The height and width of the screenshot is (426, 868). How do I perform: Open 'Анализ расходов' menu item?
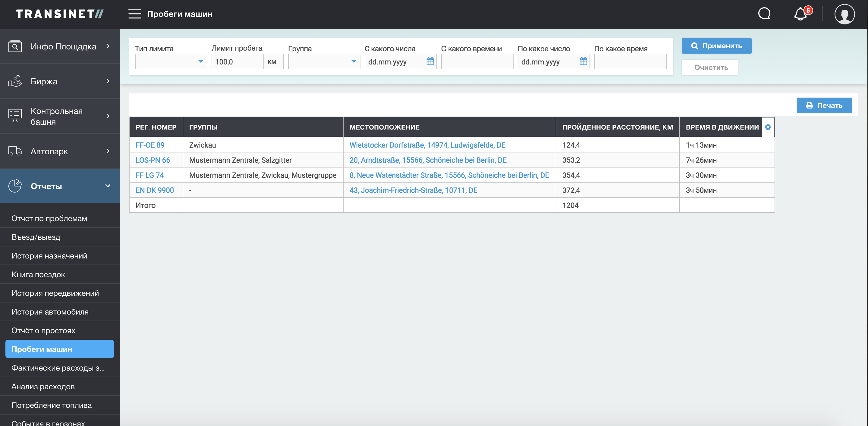pyautogui.click(x=43, y=386)
